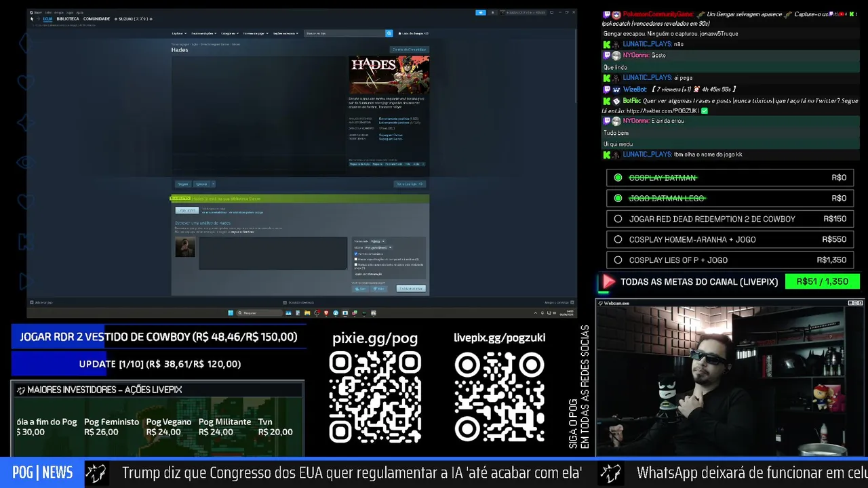The image size is (868, 488).
Task: Click the livepix.gg/pogzuki QR code
Action: tap(500, 398)
